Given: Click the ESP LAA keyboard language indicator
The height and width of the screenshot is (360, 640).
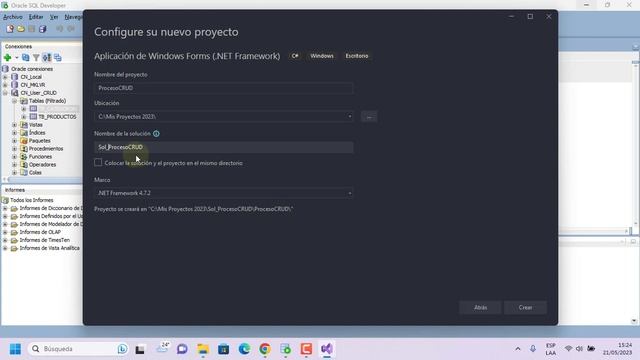Looking at the screenshot, I should (551, 349).
